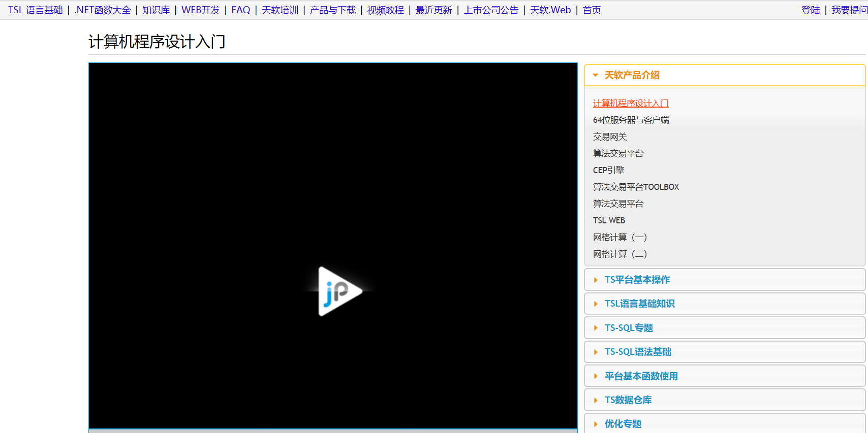Open 产品与下载 navigation link
868x433 pixels.
pos(333,10)
